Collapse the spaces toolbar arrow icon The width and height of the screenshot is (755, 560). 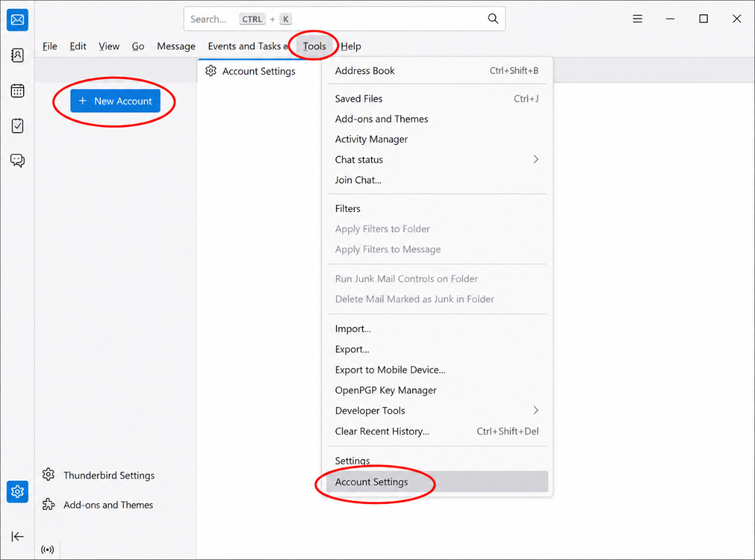tap(18, 536)
